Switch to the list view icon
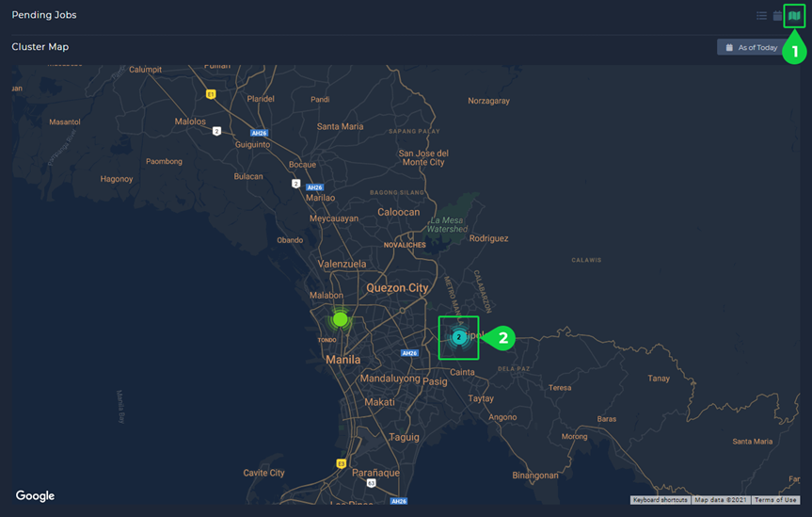This screenshot has width=812, height=517. coord(761,16)
